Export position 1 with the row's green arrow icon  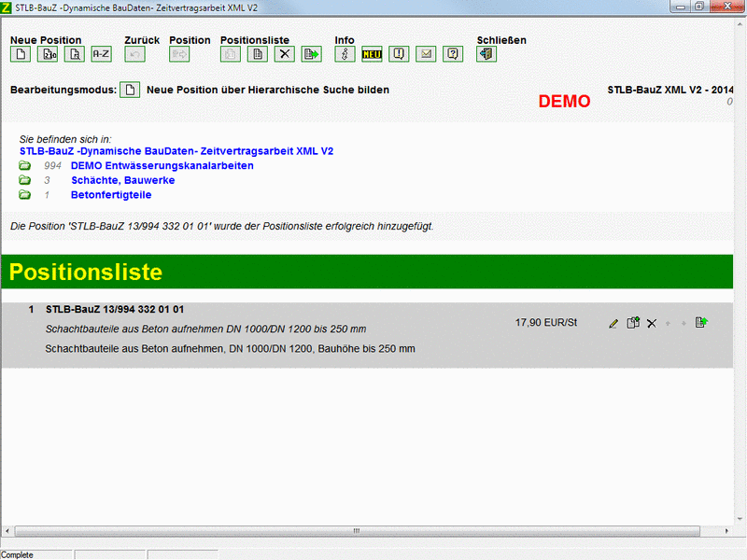click(701, 323)
